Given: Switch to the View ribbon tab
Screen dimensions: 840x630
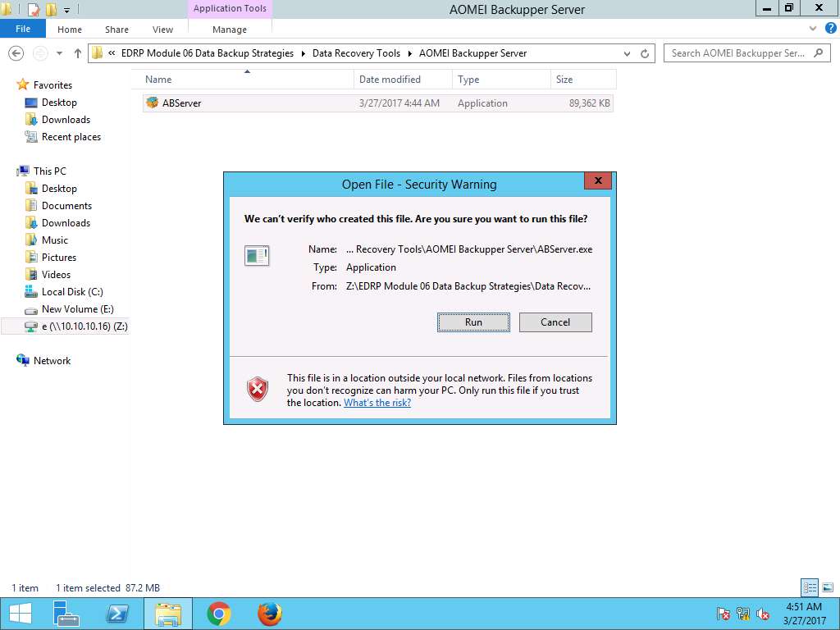Looking at the screenshot, I should tap(162, 30).
